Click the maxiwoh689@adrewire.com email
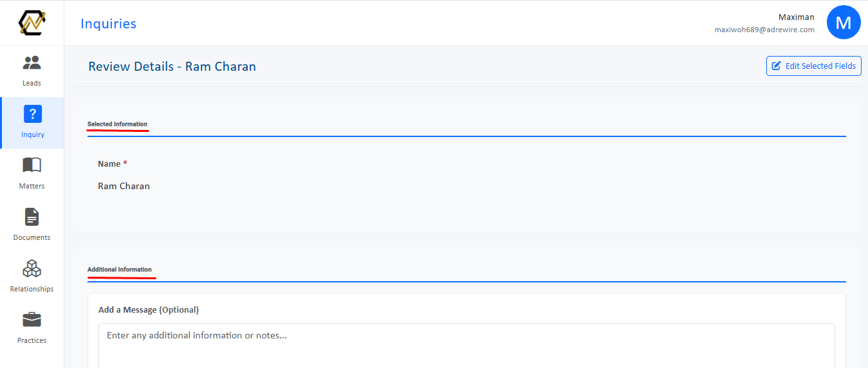The image size is (868, 368). click(x=764, y=30)
